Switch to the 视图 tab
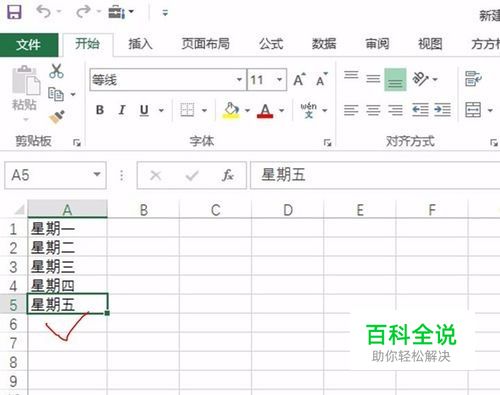500x395 pixels. click(x=430, y=44)
